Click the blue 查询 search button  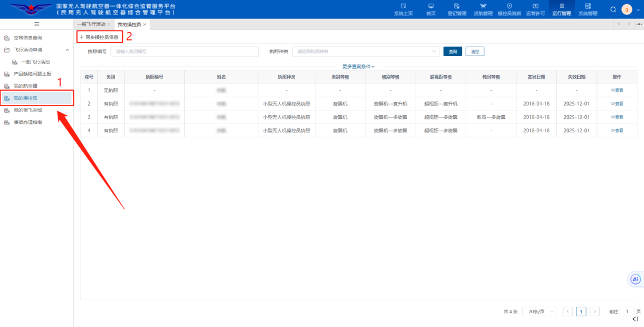coord(453,52)
